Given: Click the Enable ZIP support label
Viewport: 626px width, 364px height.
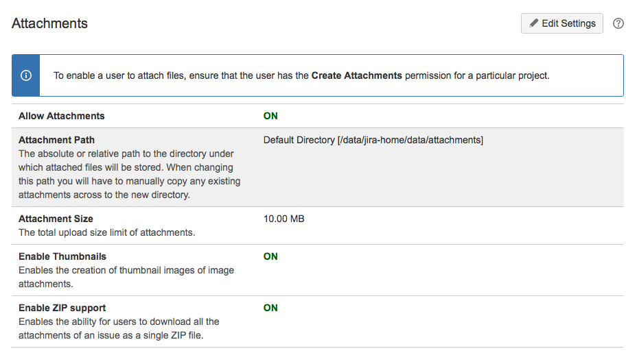Looking at the screenshot, I should (x=62, y=308).
